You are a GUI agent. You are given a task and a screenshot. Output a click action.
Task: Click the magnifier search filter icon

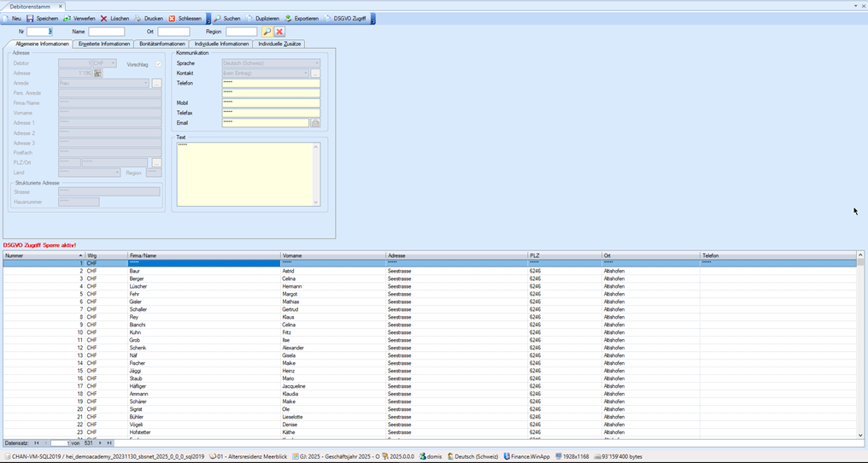(267, 32)
